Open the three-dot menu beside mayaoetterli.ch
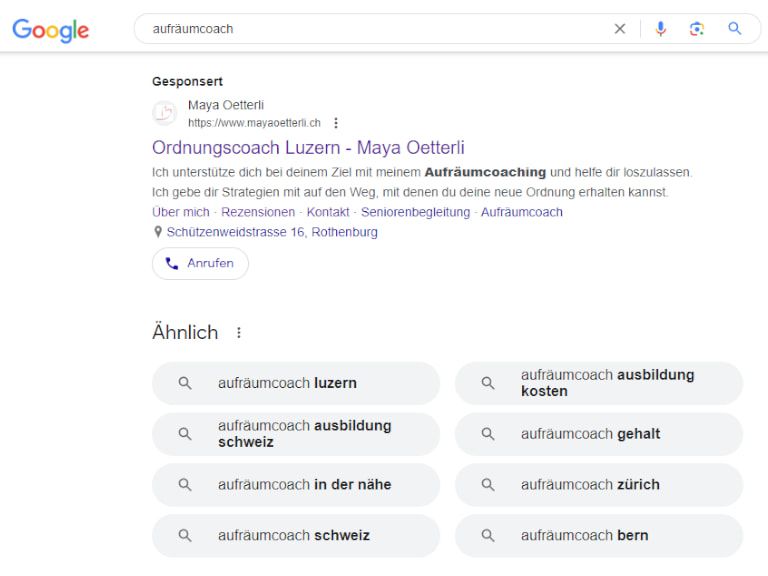Viewport: 768px width, 576px height. (336, 123)
